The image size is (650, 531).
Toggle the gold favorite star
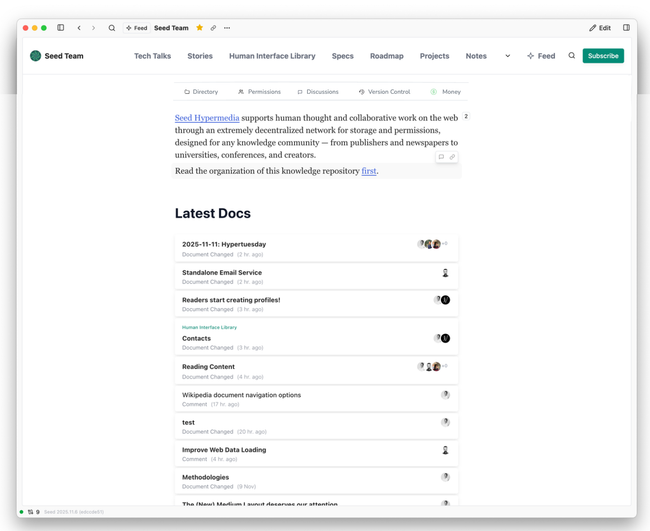[199, 28]
